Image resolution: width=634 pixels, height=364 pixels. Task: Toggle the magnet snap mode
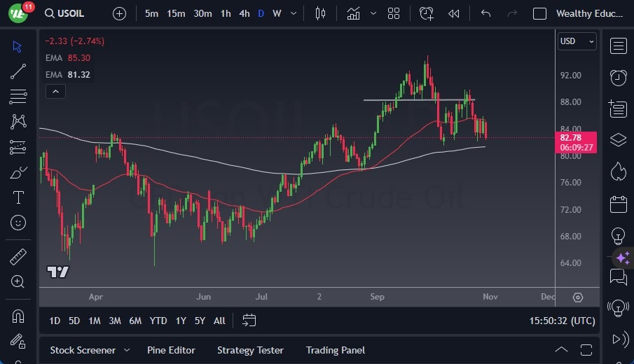pos(18,316)
